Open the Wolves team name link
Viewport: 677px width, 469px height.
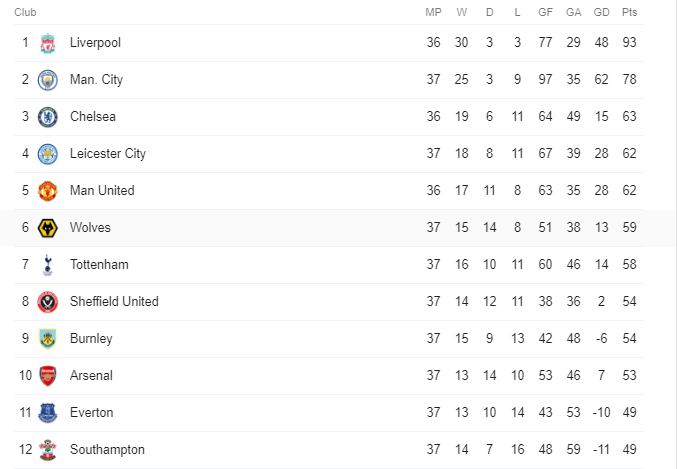(x=90, y=228)
